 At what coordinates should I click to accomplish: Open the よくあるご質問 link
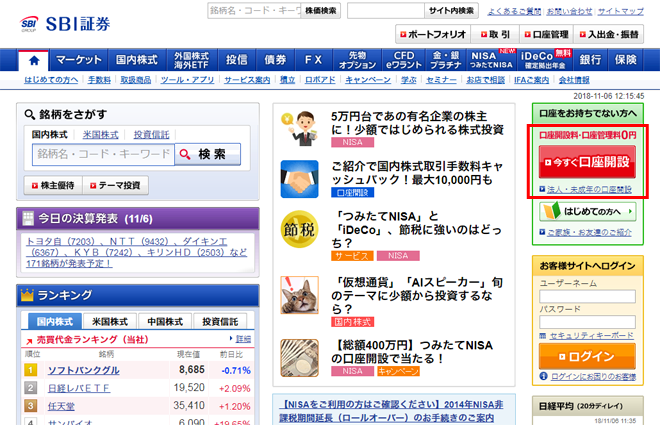point(514,11)
